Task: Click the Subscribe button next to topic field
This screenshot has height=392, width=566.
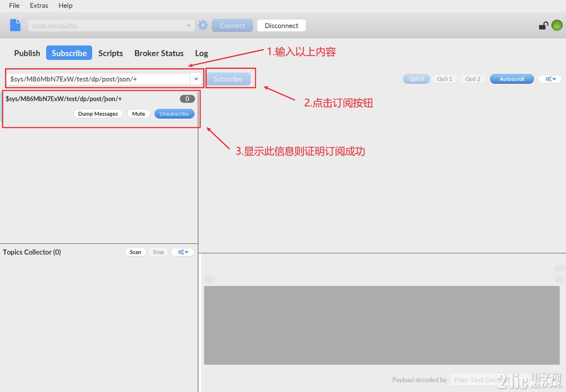Action: point(228,79)
